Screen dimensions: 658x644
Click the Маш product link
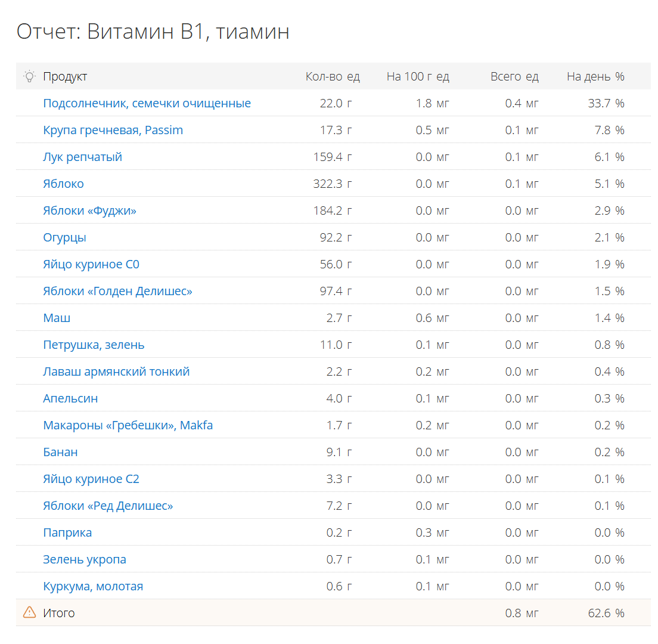[x=57, y=318]
